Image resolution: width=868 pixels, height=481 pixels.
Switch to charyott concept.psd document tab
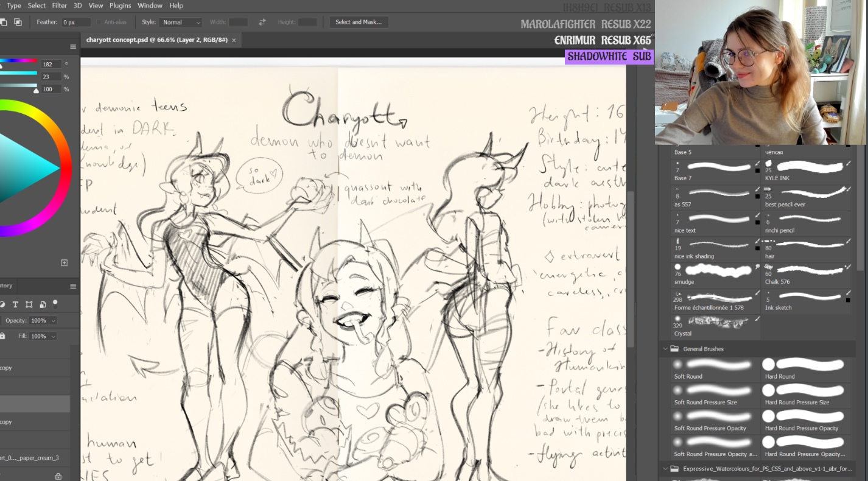156,40
